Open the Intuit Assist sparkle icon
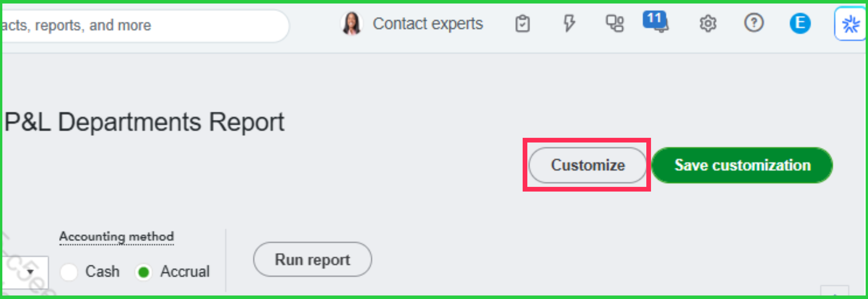Image resolution: width=868 pixels, height=299 pixels. [850, 24]
